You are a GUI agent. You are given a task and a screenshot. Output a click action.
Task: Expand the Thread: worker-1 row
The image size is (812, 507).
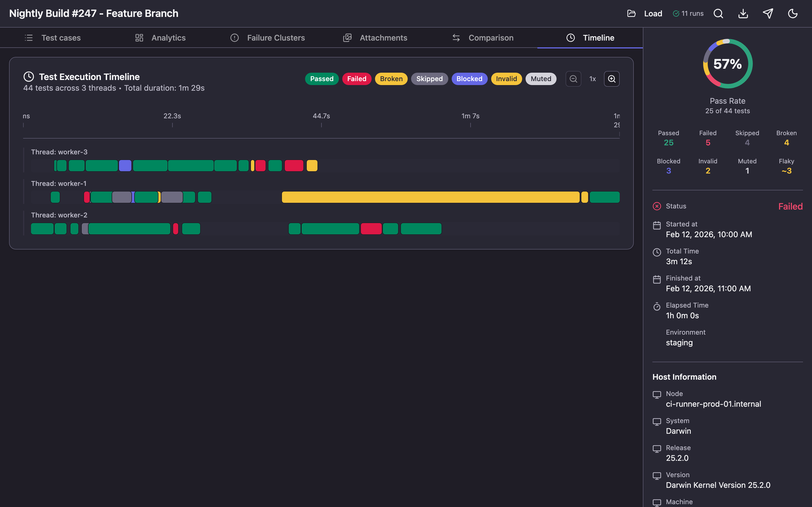tap(59, 183)
